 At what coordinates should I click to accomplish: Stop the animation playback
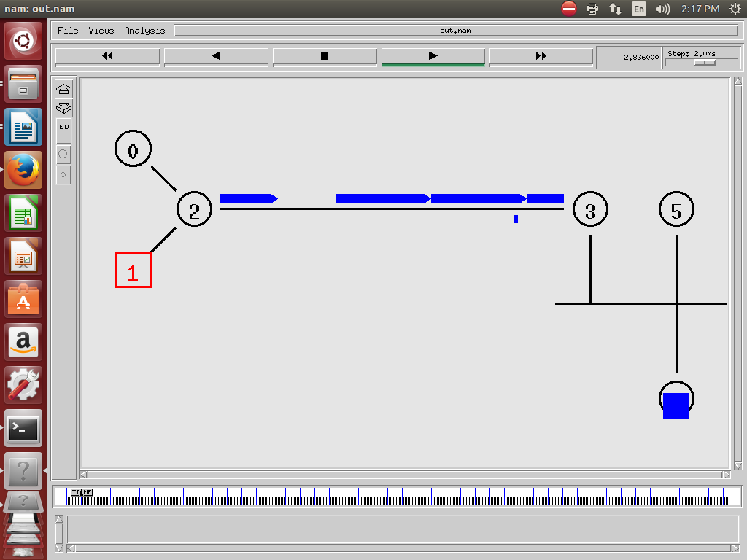[x=325, y=56]
